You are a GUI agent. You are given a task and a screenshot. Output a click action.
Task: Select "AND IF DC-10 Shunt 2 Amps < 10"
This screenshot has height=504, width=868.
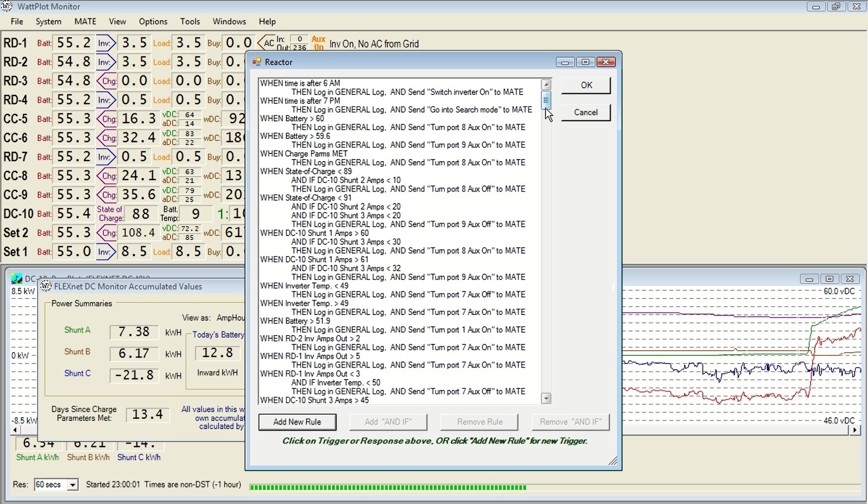click(346, 180)
